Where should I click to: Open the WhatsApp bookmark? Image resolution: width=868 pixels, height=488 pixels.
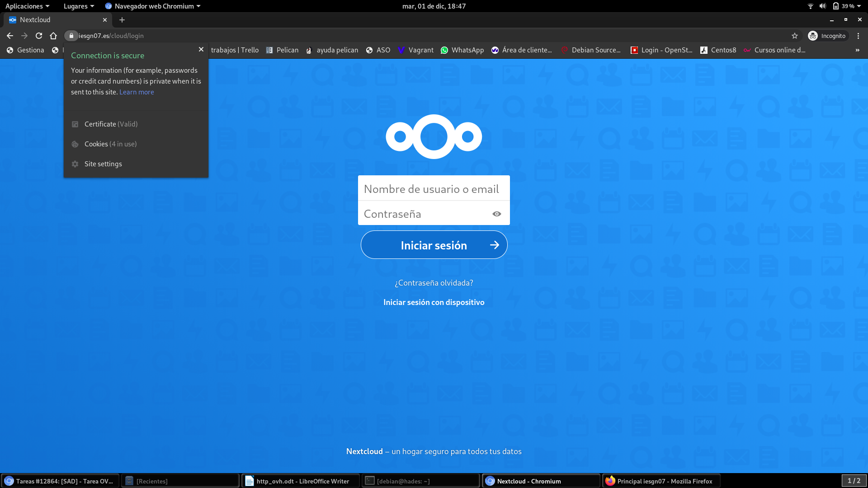click(462, 50)
